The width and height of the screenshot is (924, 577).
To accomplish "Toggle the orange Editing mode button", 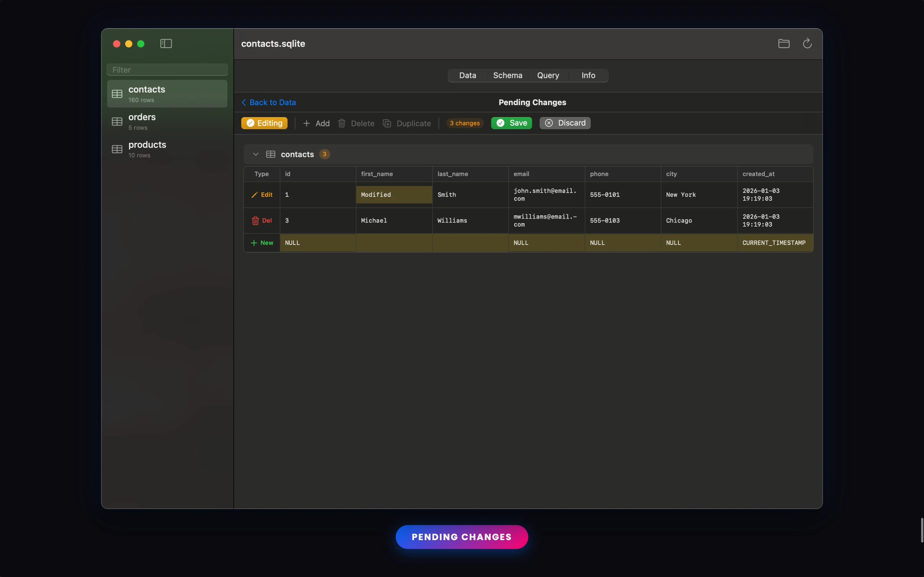I will point(264,123).
